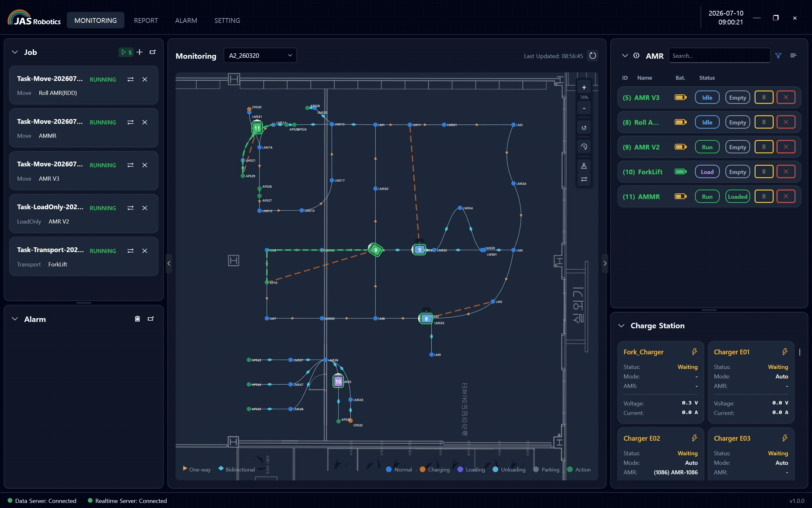The width and height of the screenshot is (812, 508).
Task: Hide left sidebar with arrow handle
Action: (x=169, y=264)
